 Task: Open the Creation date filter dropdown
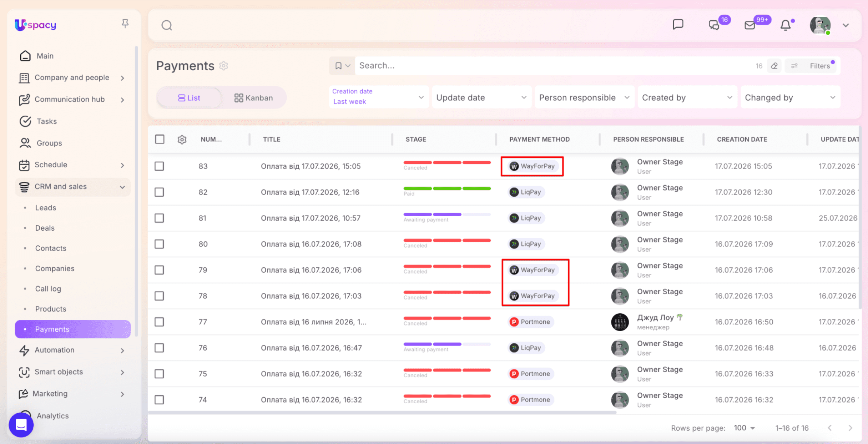[x=379, y=97]
